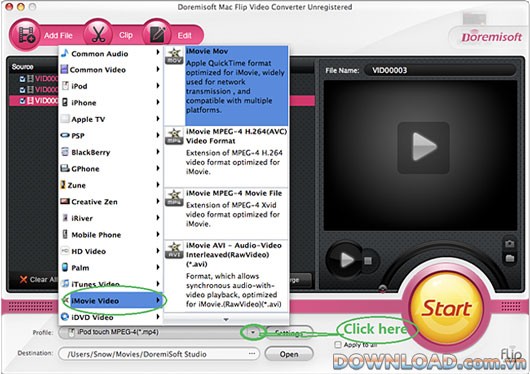Uncheck the second VID source file checkbox
Screen dimensions: 530x374
pos(22,90)
